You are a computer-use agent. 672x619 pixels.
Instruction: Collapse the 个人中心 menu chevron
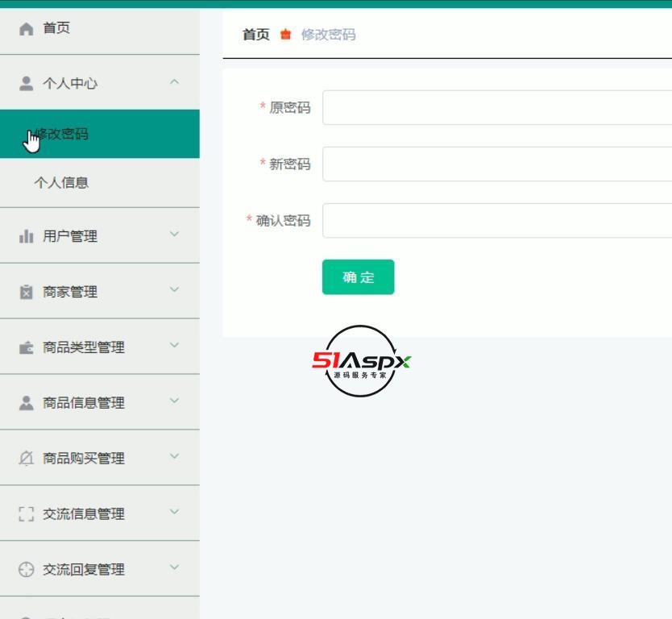tap(174, 81)
